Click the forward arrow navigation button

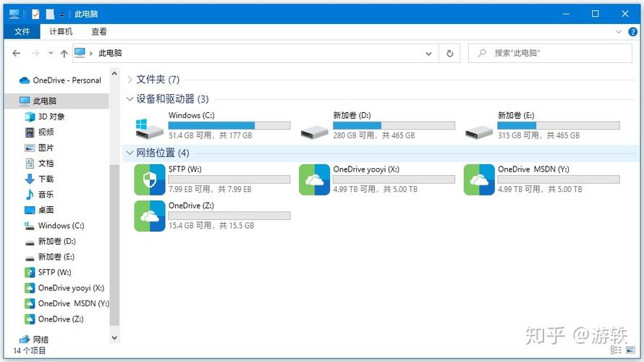pos(35,53)
